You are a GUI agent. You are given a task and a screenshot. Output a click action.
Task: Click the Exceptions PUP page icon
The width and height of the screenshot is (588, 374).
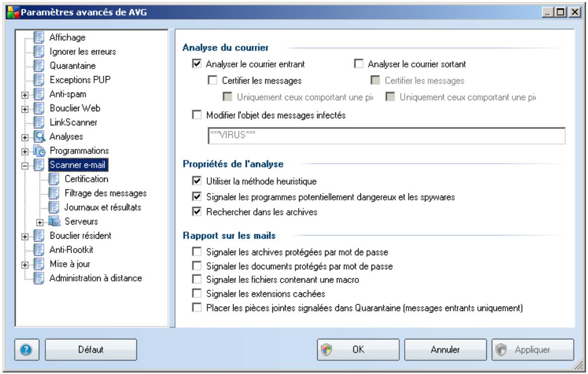coord(39,80)
